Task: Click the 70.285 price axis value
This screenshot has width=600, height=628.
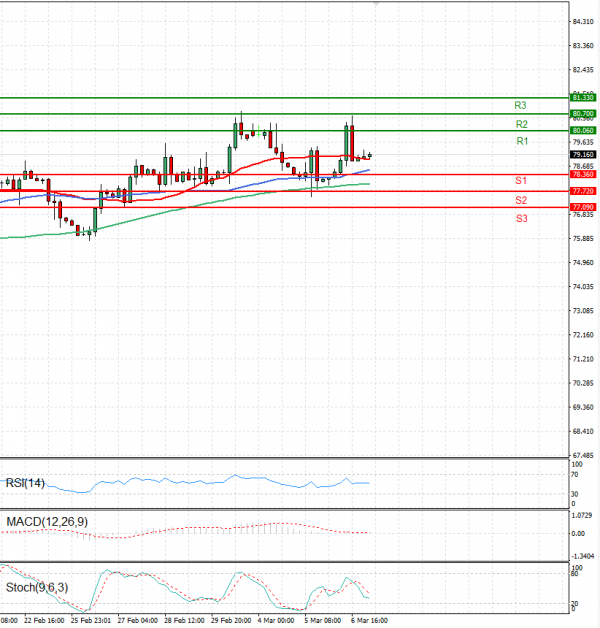Action: click(583, 383)
